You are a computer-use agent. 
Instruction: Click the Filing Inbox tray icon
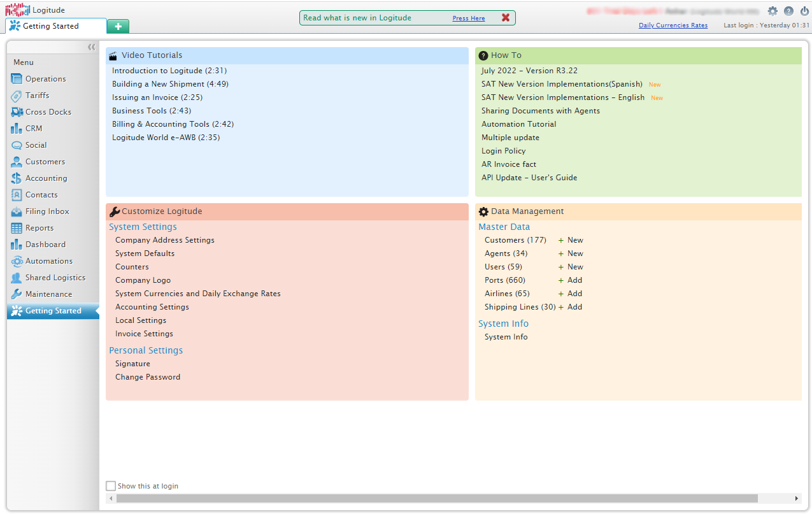(17, 211)
